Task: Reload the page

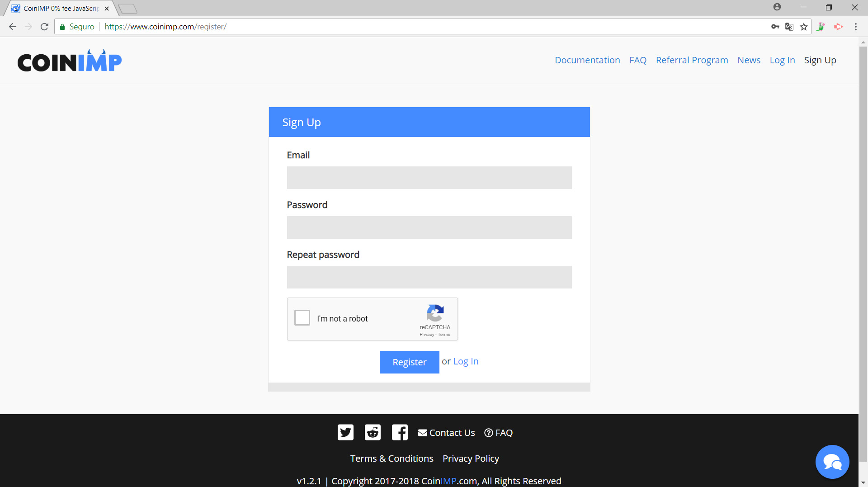Action: (x=44, y=27)
